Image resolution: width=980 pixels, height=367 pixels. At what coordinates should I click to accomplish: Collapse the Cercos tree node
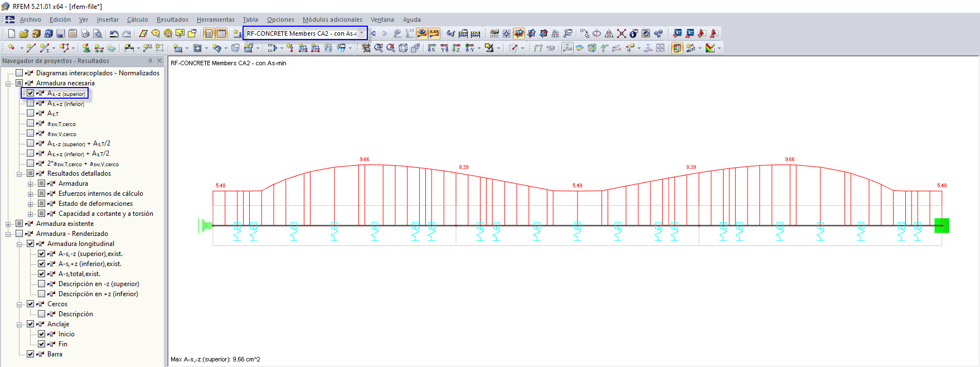pyautogui.click(x=20, y=305)
